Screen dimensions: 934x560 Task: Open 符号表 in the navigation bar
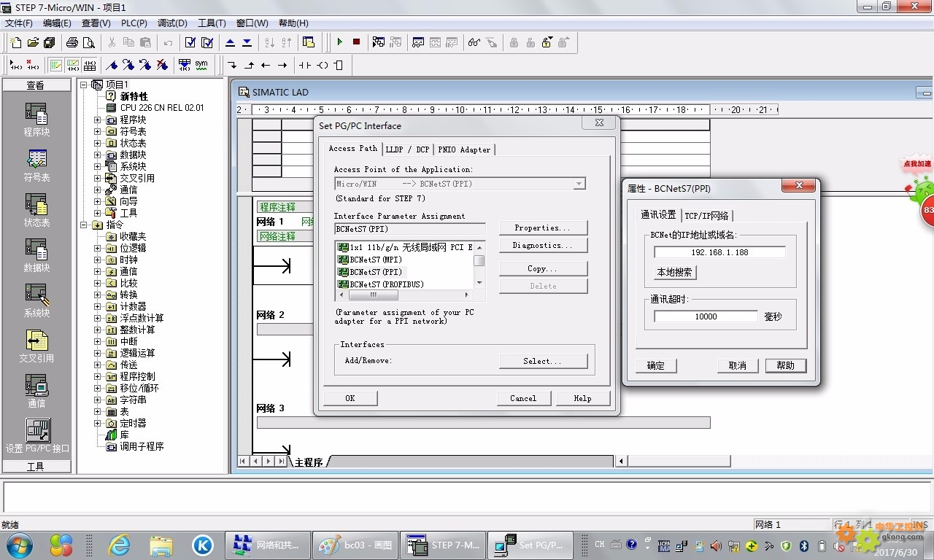(x=36, y=165)
